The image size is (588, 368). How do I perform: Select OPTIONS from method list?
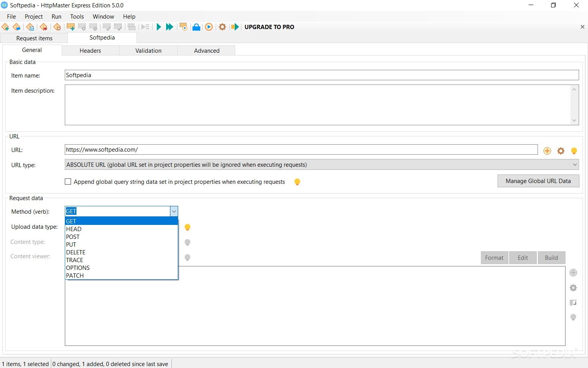tap(121, 268)
